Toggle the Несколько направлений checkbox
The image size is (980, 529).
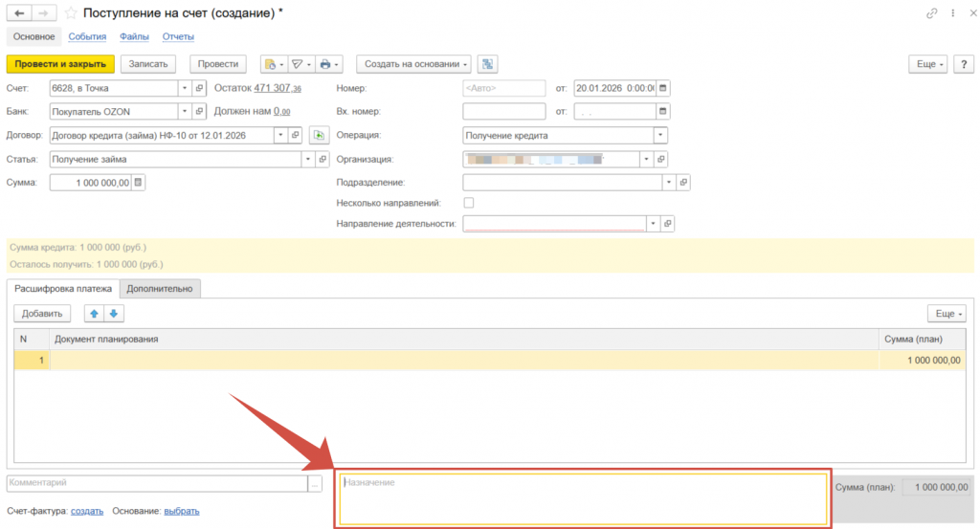point(469,203)
